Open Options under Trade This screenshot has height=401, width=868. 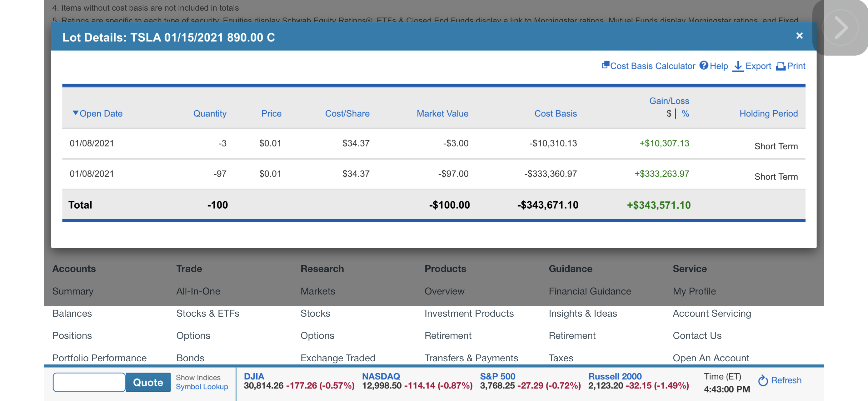(193, 335)
